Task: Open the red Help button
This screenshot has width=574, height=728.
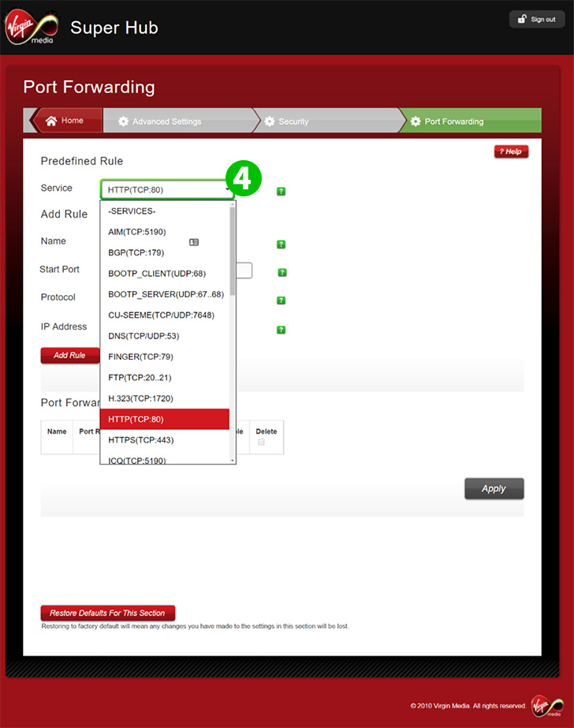Action: click(x=512, y=151)
